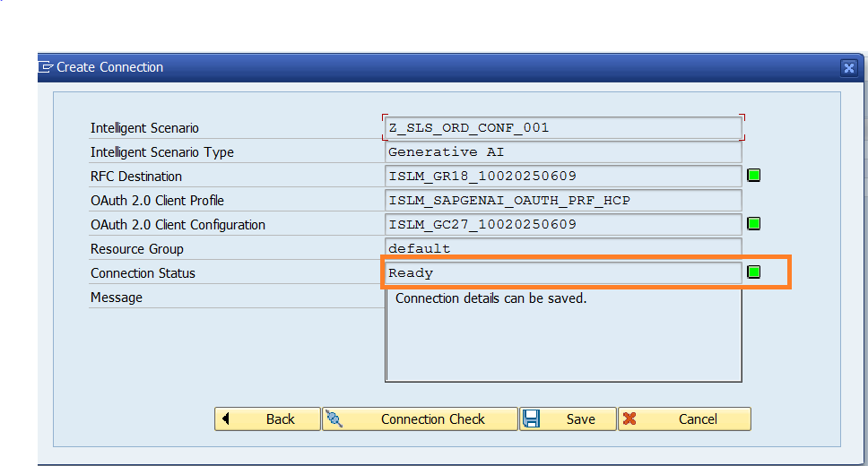Click the floppy disk Save icon
868x466 pixels.
coord(531,419)
